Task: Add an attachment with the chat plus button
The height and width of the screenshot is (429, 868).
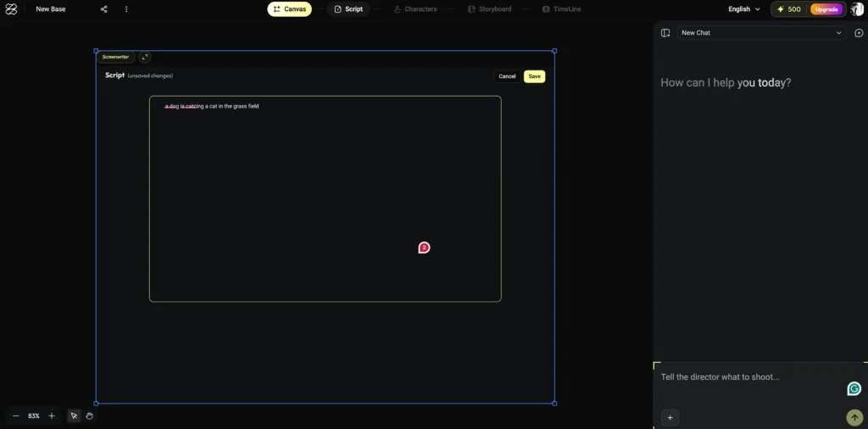Action: [670, 417]
